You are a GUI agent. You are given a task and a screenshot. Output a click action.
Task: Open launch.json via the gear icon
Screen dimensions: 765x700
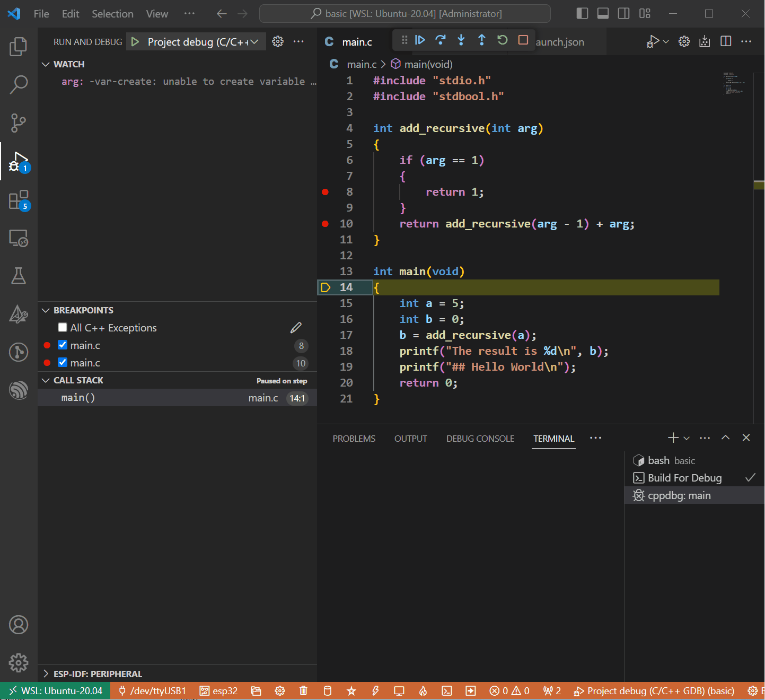point(278,41)
